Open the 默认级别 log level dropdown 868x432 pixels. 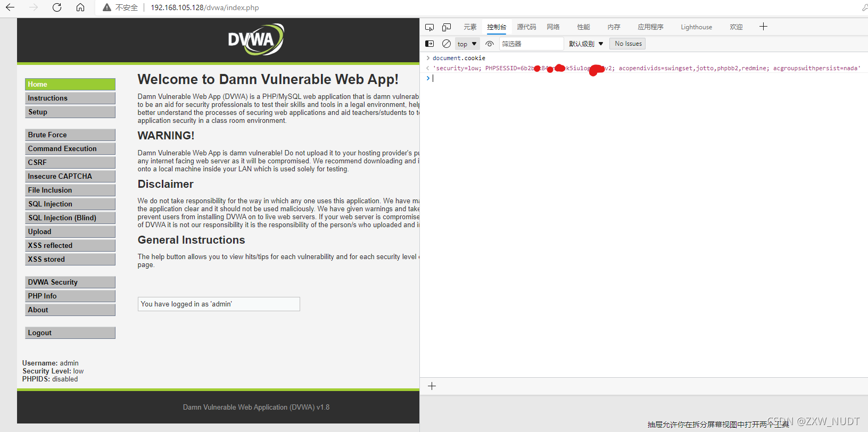[586, 44]
